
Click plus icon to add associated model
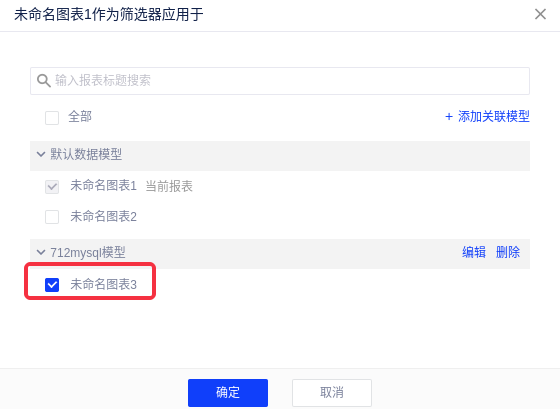click(449, 116)
